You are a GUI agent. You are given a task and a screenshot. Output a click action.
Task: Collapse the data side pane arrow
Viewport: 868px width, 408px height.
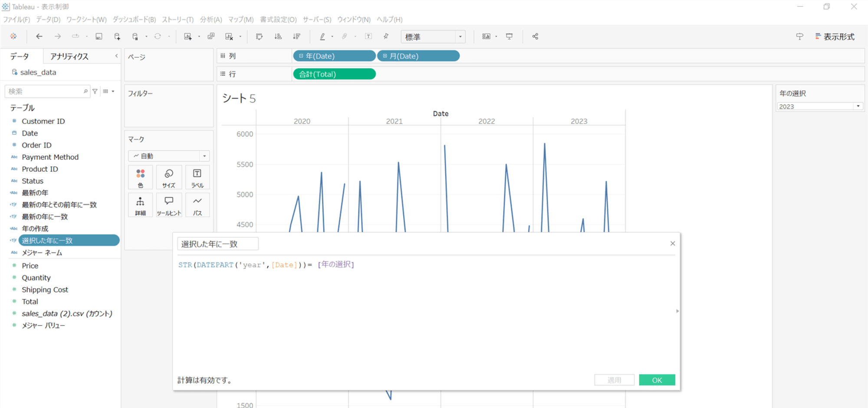[x=116, y=56]
